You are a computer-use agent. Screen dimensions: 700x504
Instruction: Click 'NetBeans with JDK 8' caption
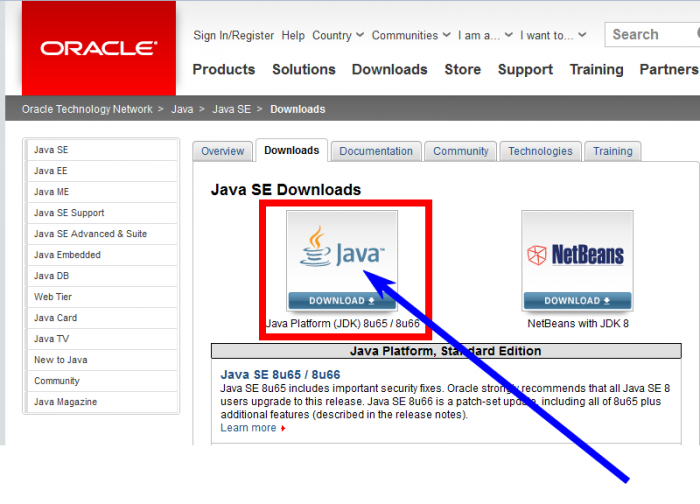pos(578,323)
